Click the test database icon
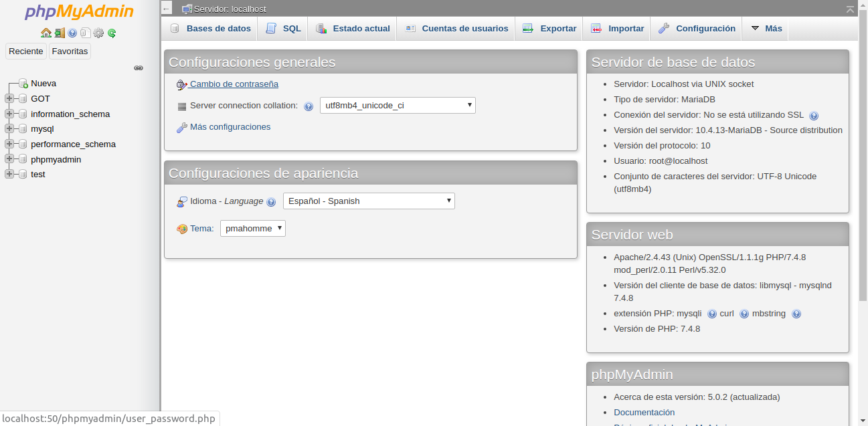 pos(23,174)
